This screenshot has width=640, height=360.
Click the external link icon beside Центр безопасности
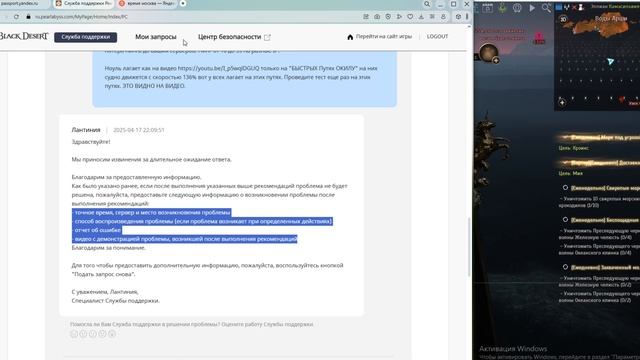point(267,37)
